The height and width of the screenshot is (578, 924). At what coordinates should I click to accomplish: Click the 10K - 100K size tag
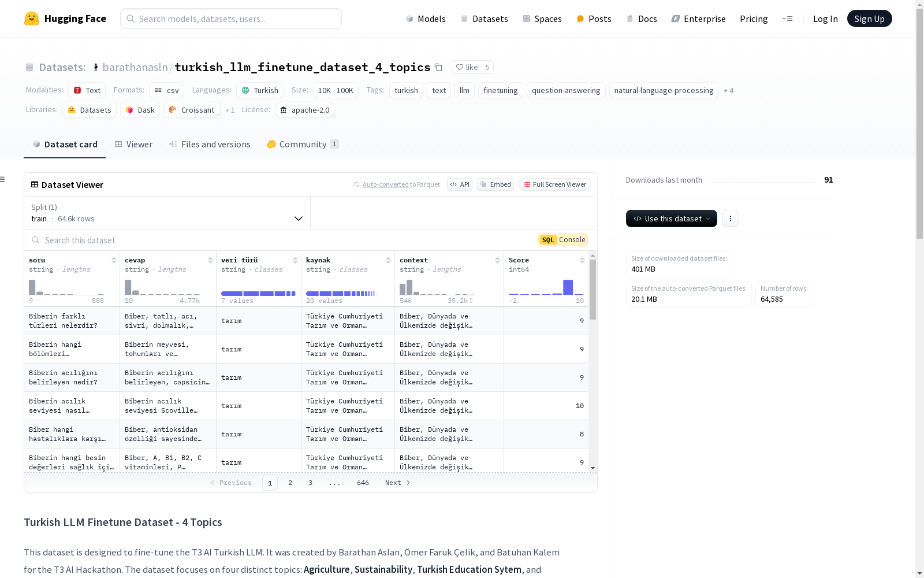(x=336, y=90)
